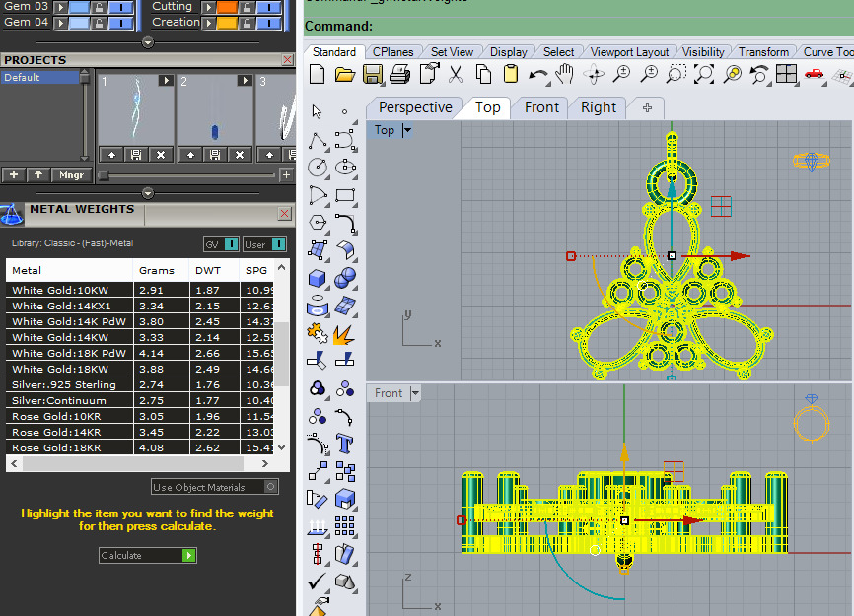Toggle Gem 04 layer visibility switch
This screenshot has height=616, width=854.
click(121, 23)
